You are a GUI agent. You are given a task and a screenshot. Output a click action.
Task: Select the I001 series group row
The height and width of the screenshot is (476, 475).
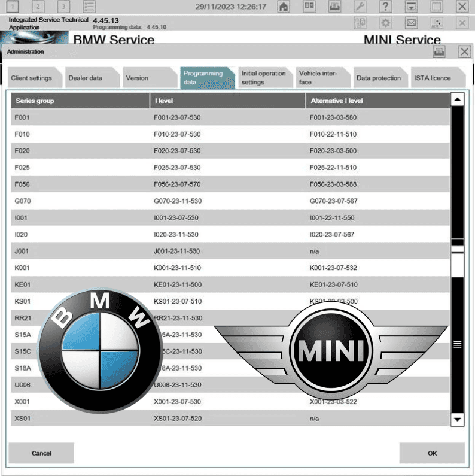(230, 218)
